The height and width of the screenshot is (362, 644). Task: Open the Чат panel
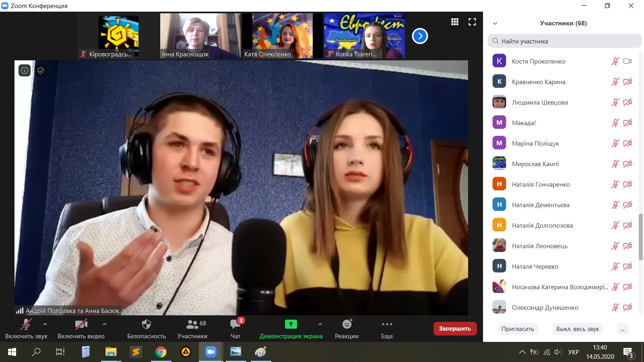235,329
